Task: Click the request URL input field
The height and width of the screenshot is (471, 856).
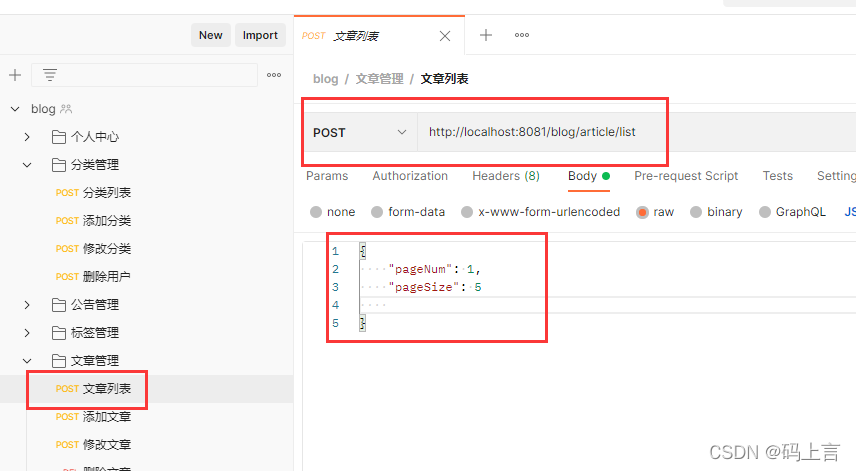Action: [x=637, y=132]
